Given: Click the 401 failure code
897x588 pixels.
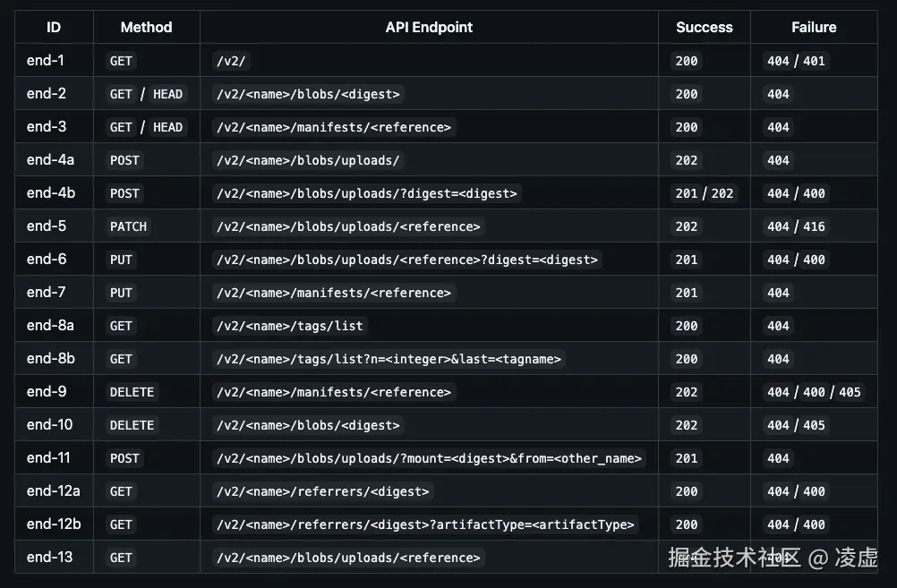Looking at the screenshot, I should coord(814,61).
